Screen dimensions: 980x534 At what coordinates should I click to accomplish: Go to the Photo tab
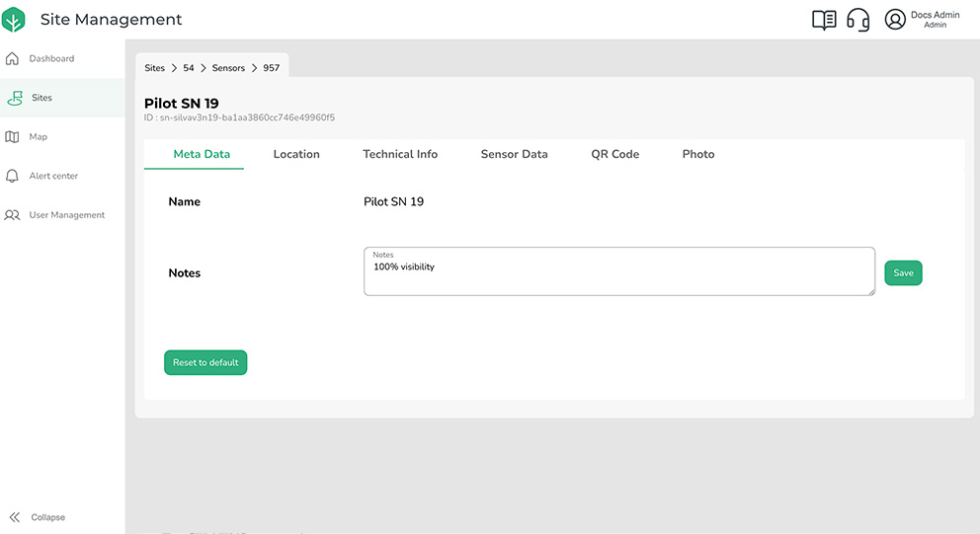coord(697,154)
